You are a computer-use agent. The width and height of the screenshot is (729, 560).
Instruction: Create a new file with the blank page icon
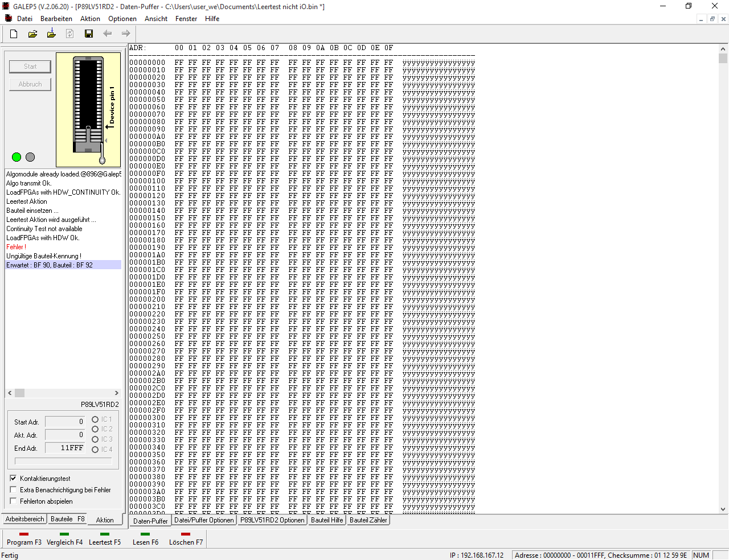(14, 34)
